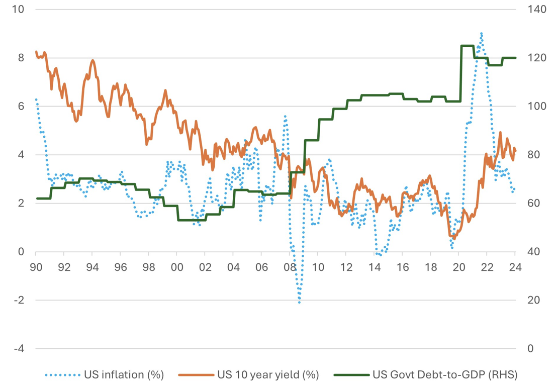Click the "00" x-axis year label
This screenshot has height=392, width=557.
coord(176,267)
